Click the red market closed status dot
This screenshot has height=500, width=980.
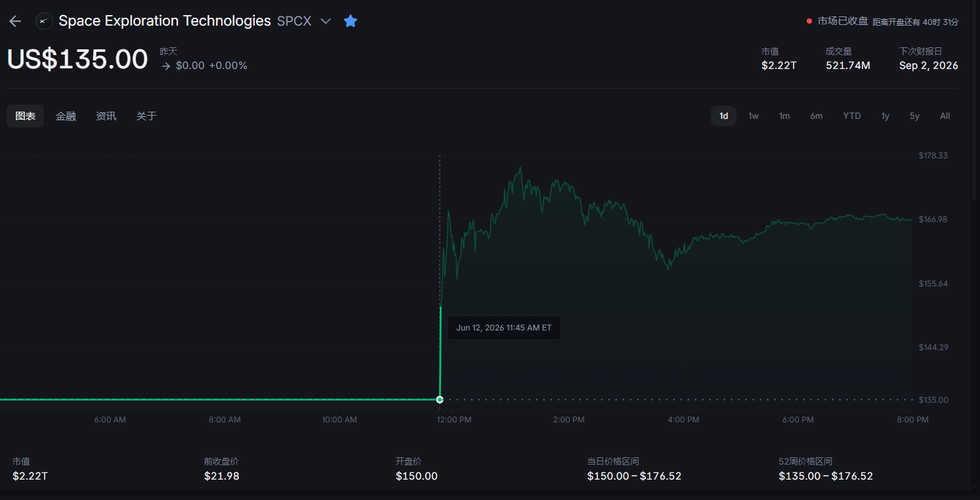click(x=809, y=21)
